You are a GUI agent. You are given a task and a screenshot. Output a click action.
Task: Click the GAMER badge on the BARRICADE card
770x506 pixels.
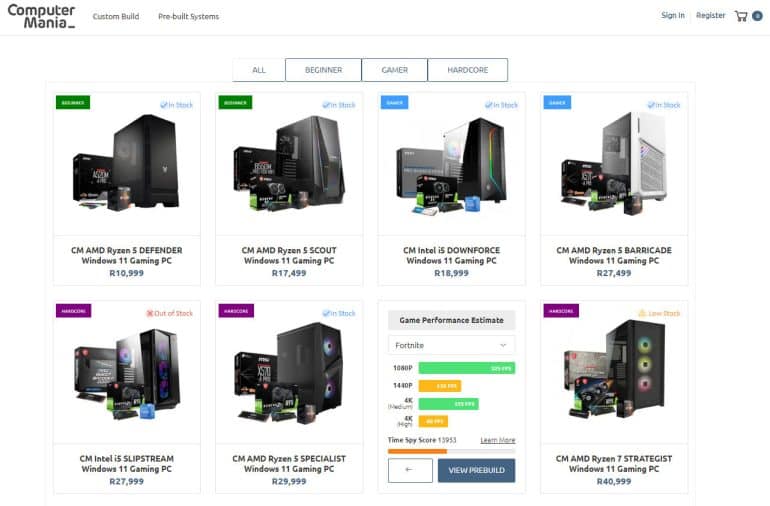point(557,103)
